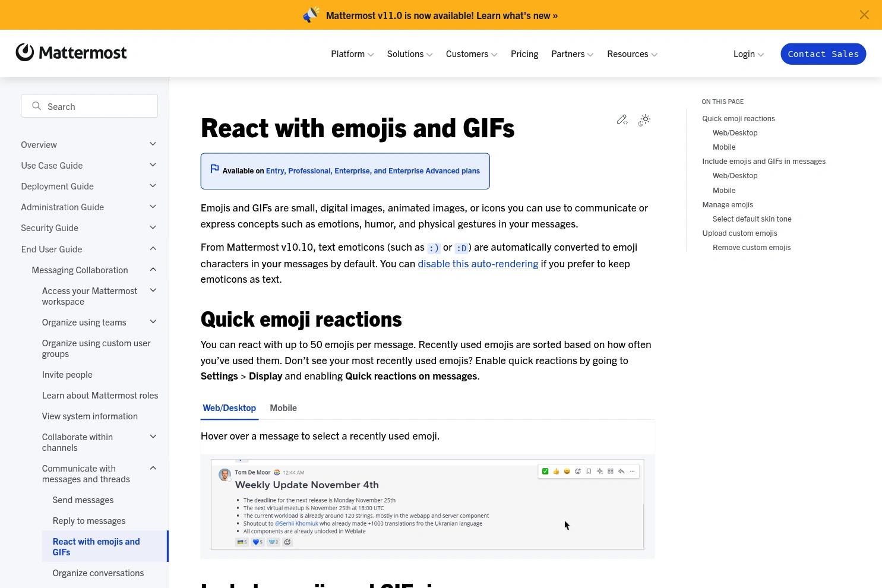Open the Solutions dropdown menu
Image resolution: width=882 pixels, height=588 pixels.
pyautogui.click(x=410, y=54)
